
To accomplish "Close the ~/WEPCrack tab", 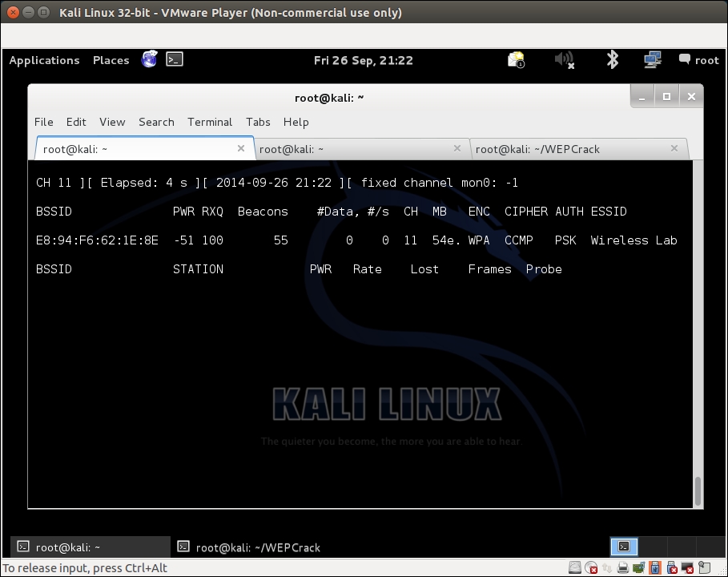I will pyautogui.click(x=674, y=148).
